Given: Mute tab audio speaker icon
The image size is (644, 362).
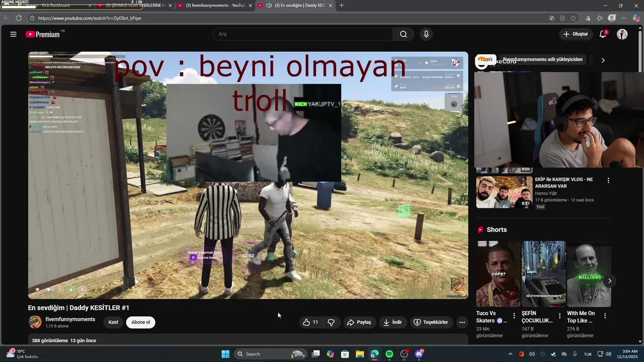Looking at the screenshot, I should click(269, 6).
